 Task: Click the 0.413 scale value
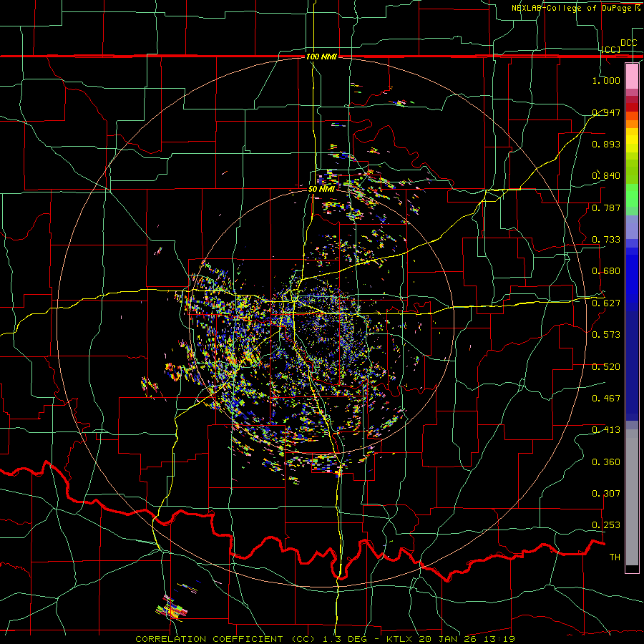pos(606,430)
